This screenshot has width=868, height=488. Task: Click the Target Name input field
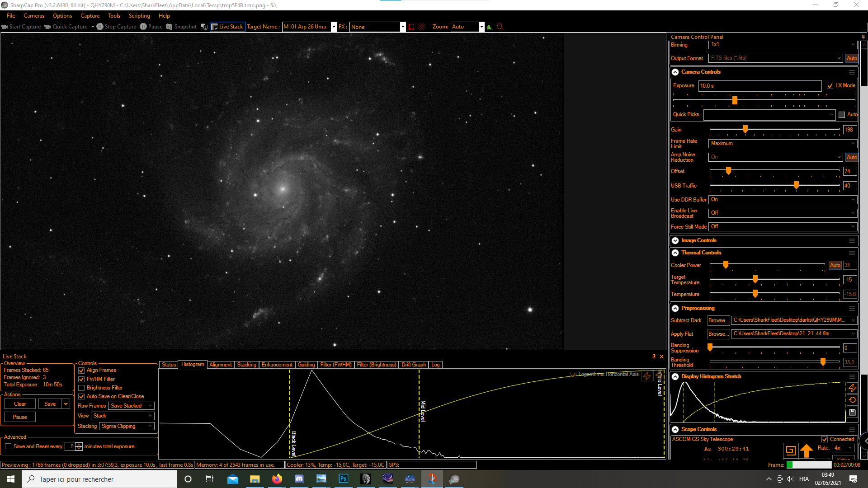pos(307,27)
